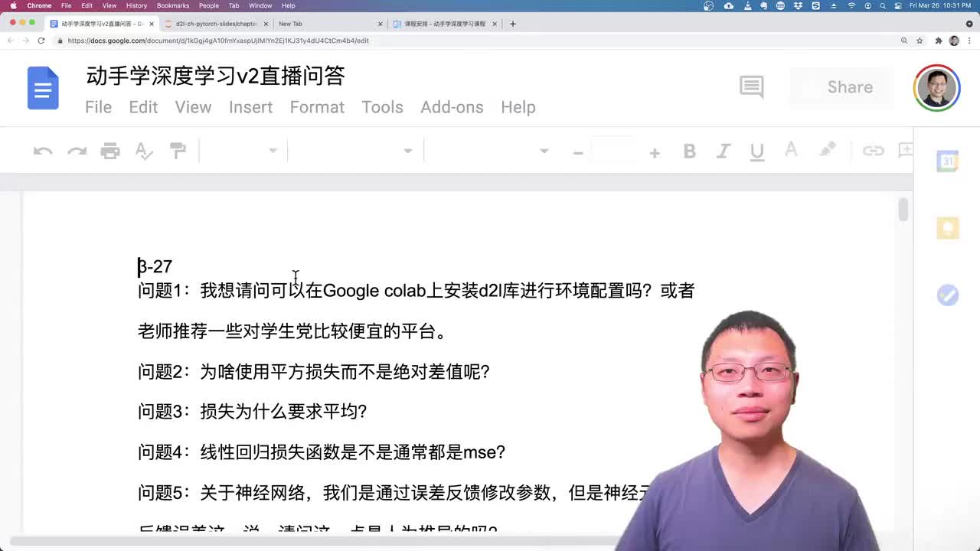Click the text "问题3：损失为什么要求平均?"
Image resolution: width=980 pixels, height=551 pixels.
pyautogui.click(x=253, y=412)
